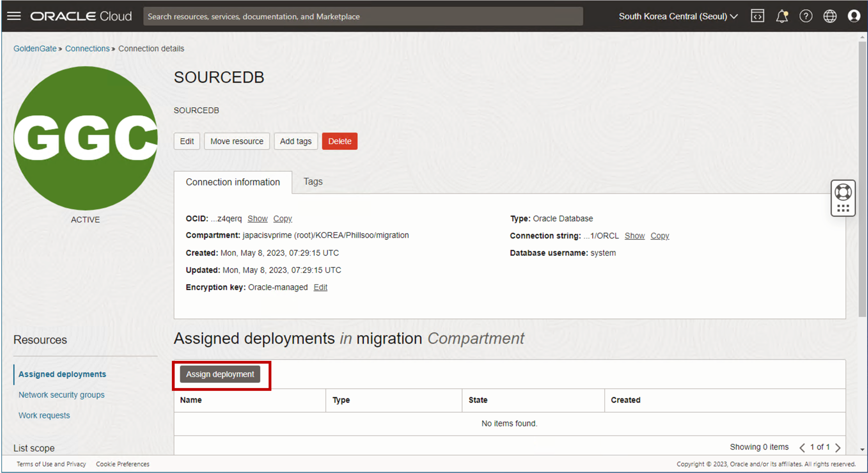Image resolution: width=868 pixels, height=473 pixels.
Task: Open Oracle Cloud hamburger menu
Action: [14, 16]
